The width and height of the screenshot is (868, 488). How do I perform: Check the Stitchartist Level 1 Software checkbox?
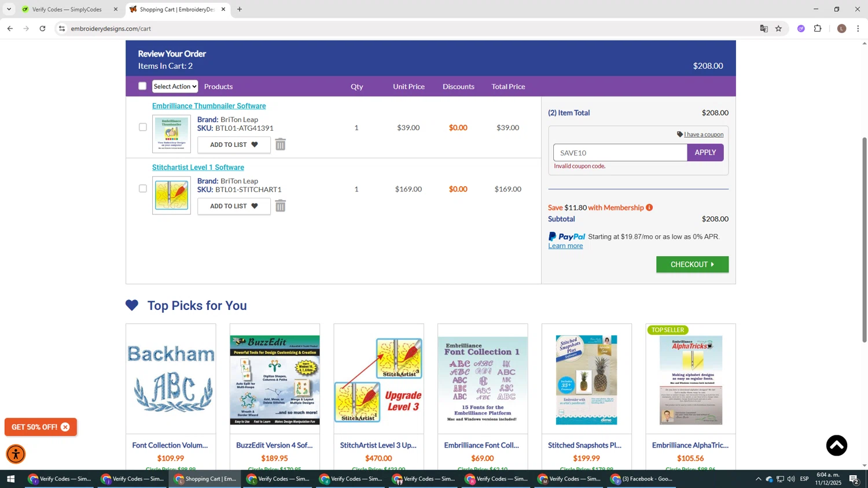(x=142, y=188)
